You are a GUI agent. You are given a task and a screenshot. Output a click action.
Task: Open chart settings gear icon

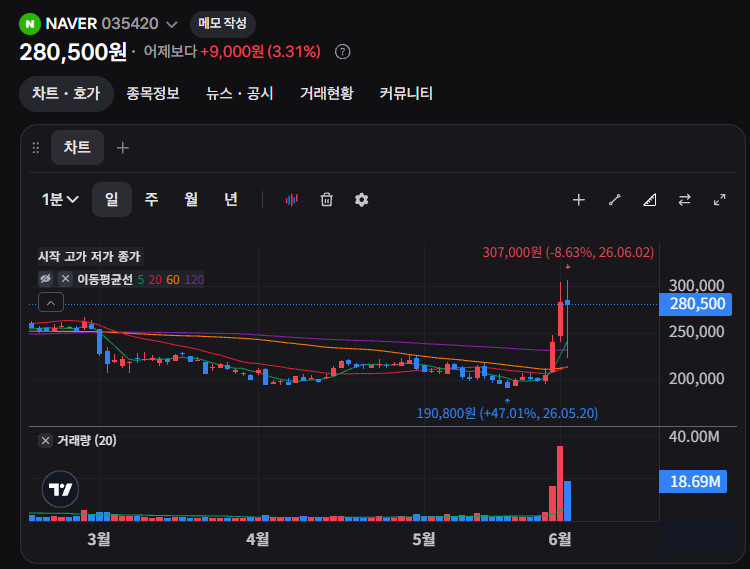[x=362, y=200]
